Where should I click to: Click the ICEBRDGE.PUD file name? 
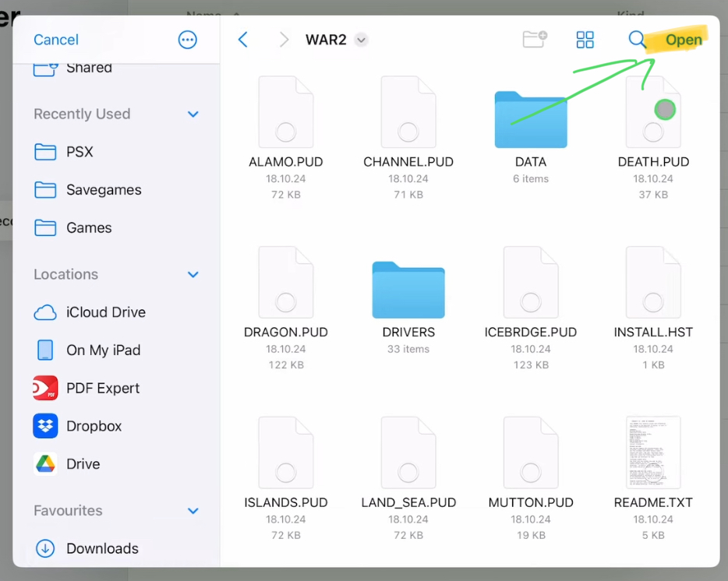[x=531, y=333]
